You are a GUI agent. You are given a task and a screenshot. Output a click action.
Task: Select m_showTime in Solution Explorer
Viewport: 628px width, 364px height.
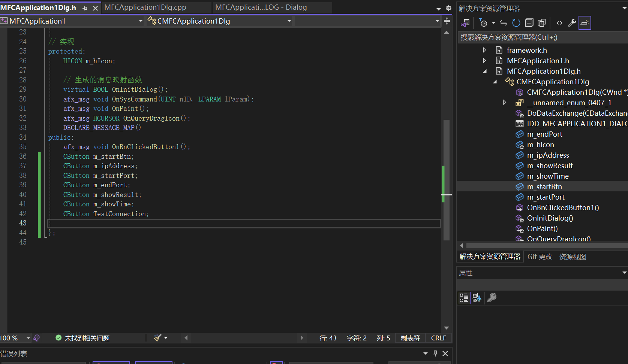[x=548, y=176]
